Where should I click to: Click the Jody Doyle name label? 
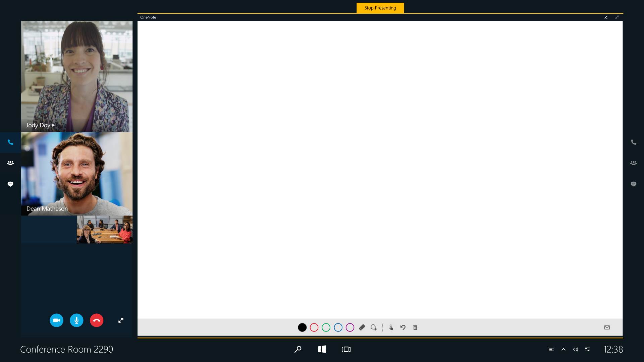(40, 125)
